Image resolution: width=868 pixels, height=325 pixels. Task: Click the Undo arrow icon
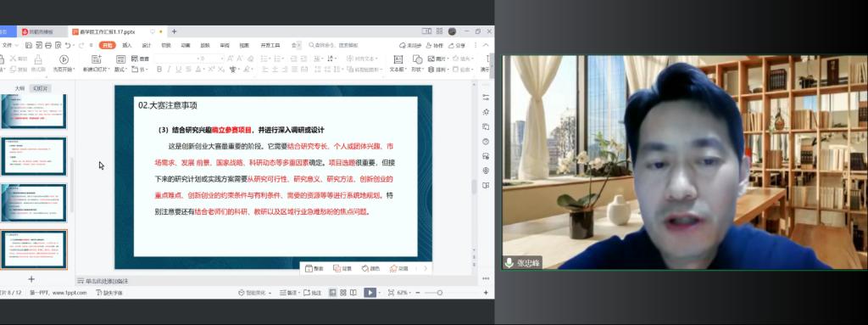click(67, 46)
